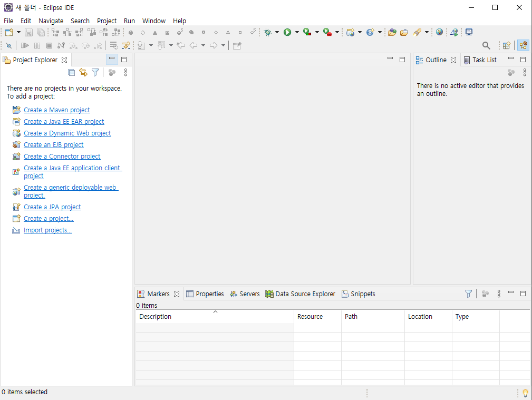Click the Save disk icon in toolbar
The height and width of the screenshot is (400, 532).
pos(29,32)
